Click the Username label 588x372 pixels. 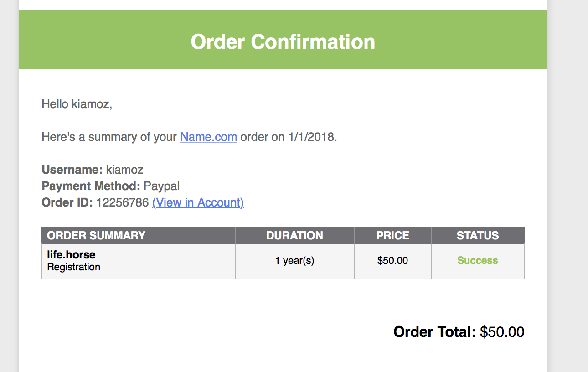point(72,170)
